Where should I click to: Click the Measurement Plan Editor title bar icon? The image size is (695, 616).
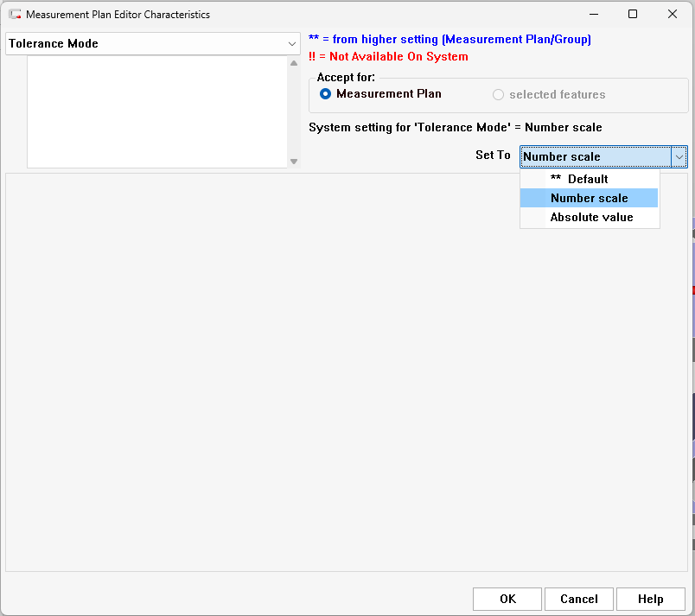pyautogui.click(x=15, y=15)
